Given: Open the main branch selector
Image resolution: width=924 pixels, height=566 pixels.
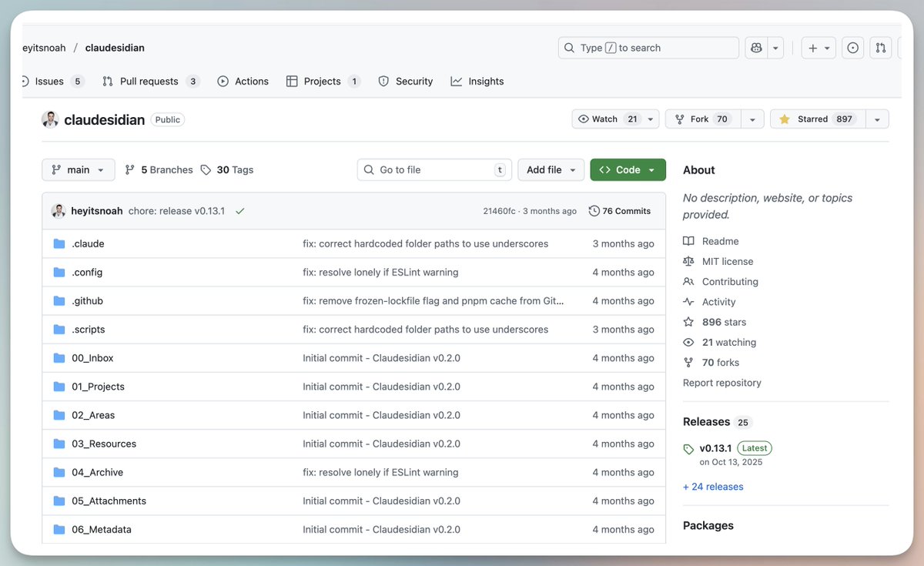Looking at the screenshot, I should 79,169.
